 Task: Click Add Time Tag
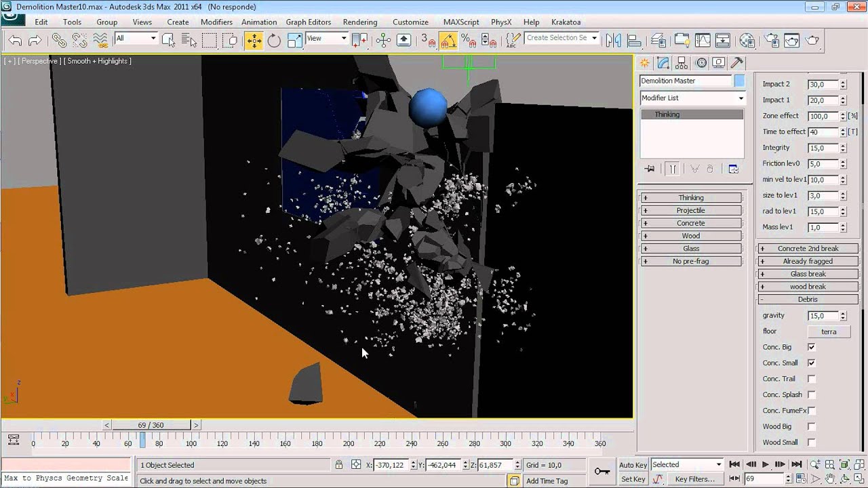coord(547,481)
